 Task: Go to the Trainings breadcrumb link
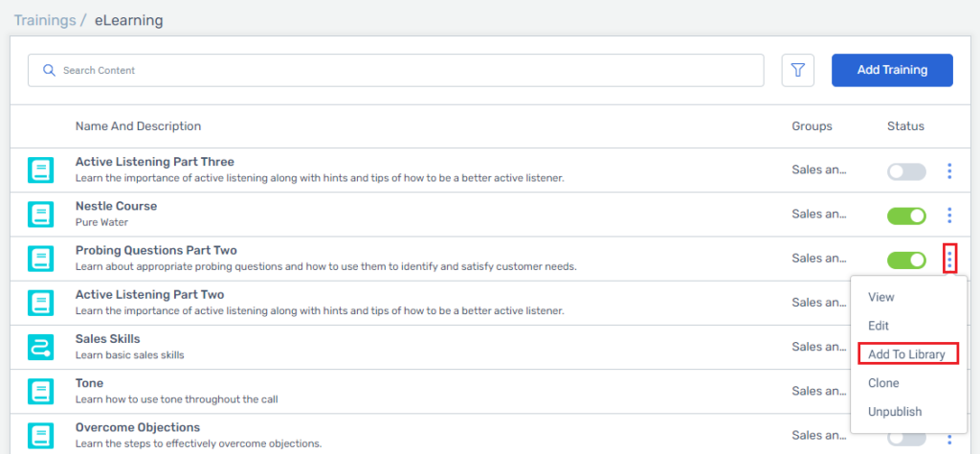(x=45, y=20)
